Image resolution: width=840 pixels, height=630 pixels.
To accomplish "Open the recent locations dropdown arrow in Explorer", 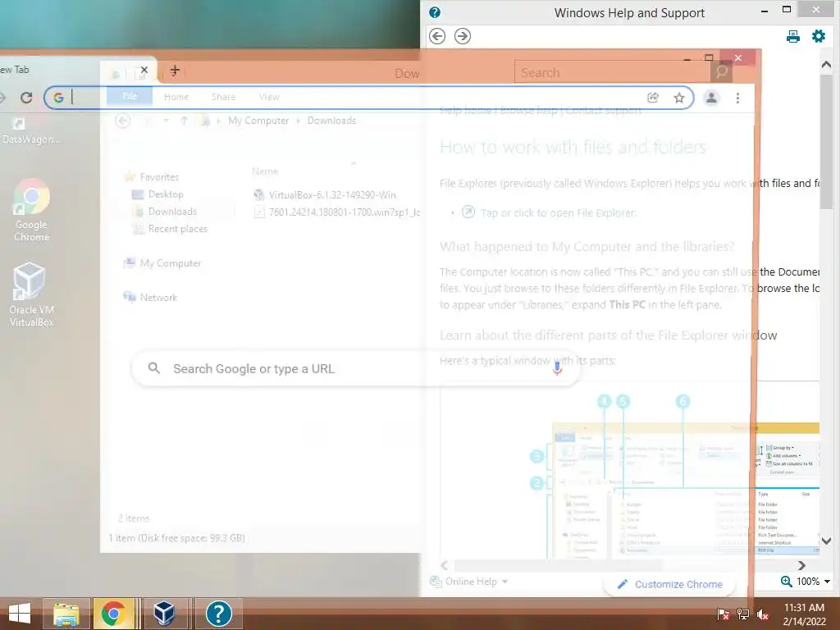I will [x=166, y=121].
